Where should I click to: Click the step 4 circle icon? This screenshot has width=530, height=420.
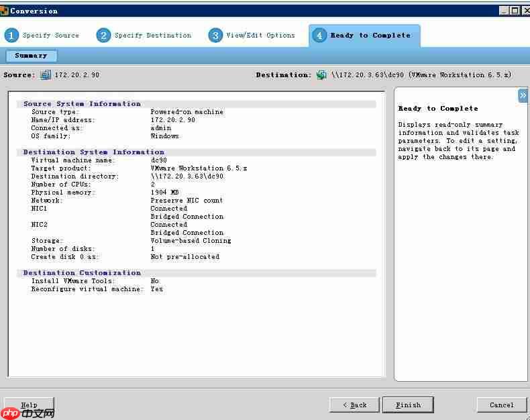click(319, 35)
